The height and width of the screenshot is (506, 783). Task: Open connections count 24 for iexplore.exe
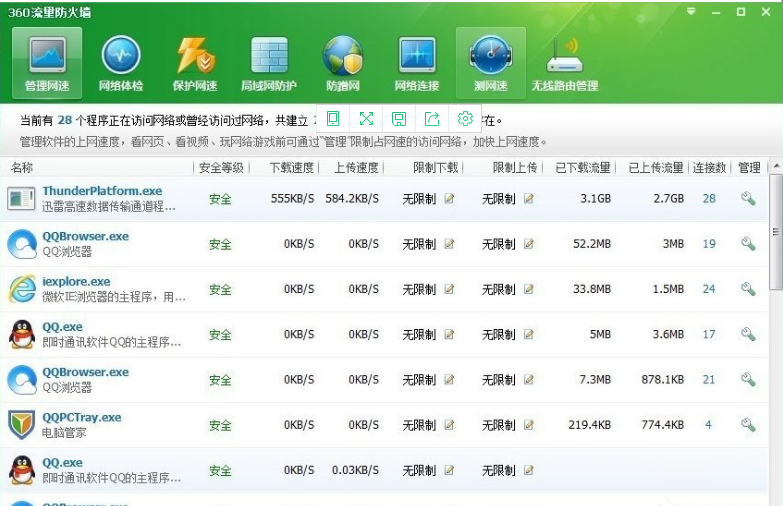point(709,289)
